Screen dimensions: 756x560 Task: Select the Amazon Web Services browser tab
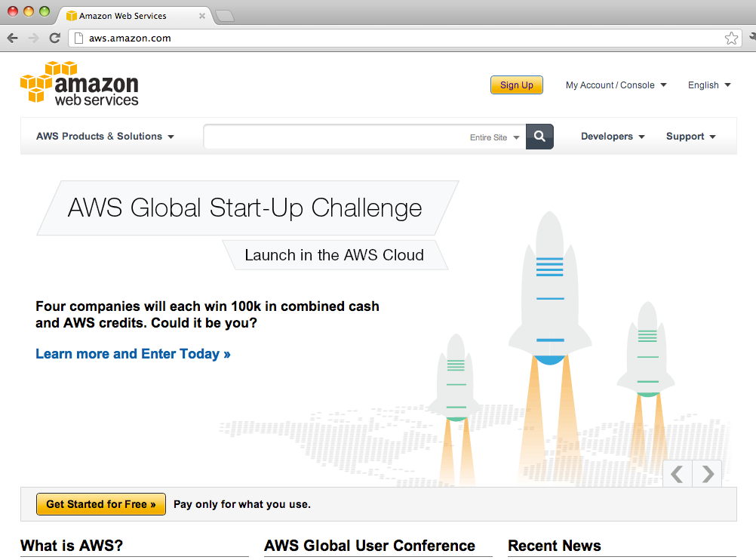click(x=134, y=16)
